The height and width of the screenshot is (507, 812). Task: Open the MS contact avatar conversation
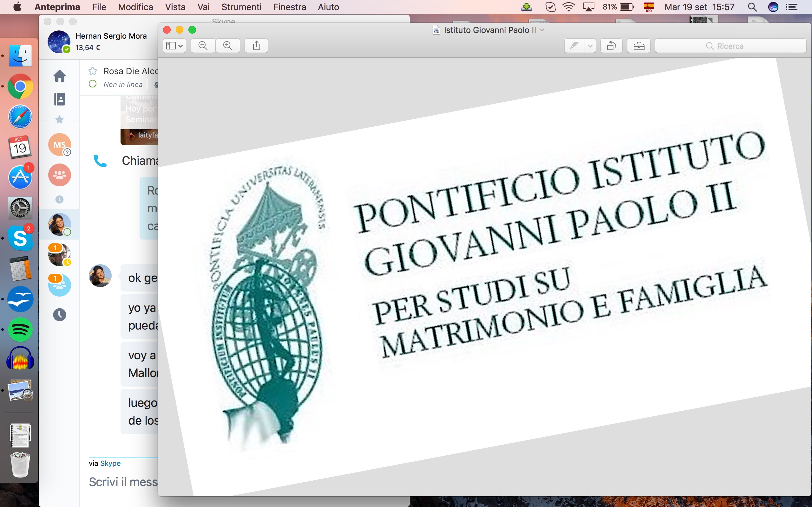point(59,145)
